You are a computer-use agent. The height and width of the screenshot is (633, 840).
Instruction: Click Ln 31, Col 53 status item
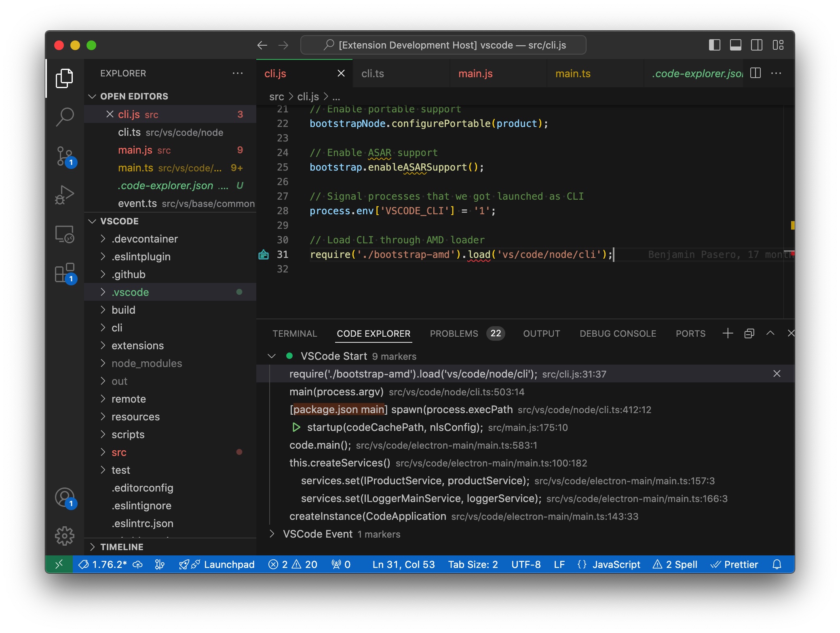click(x=403, y=564)
